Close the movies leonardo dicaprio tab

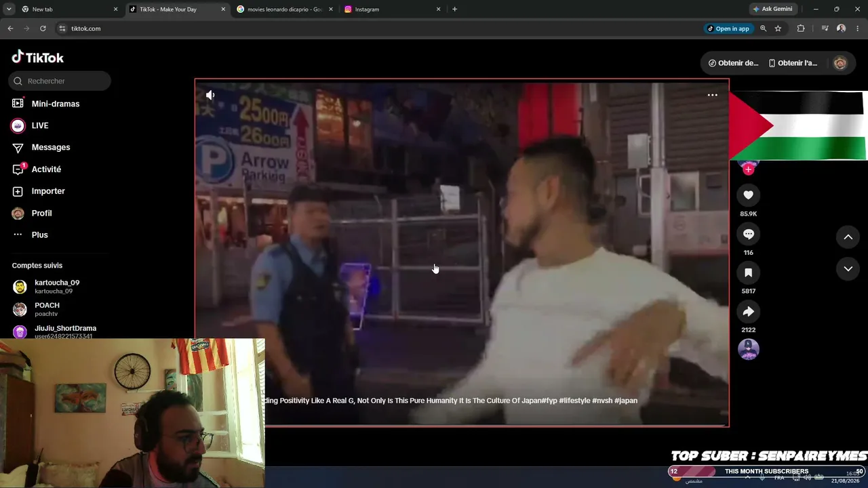(331, 9)
